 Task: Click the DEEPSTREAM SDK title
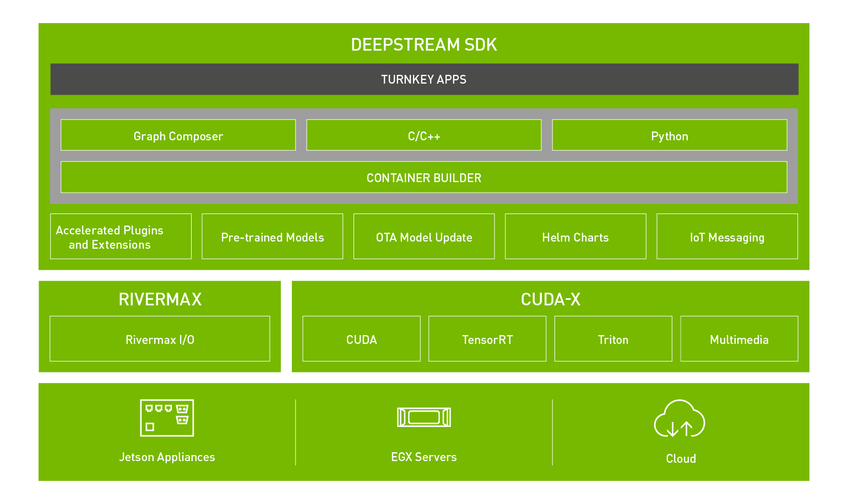424,45
